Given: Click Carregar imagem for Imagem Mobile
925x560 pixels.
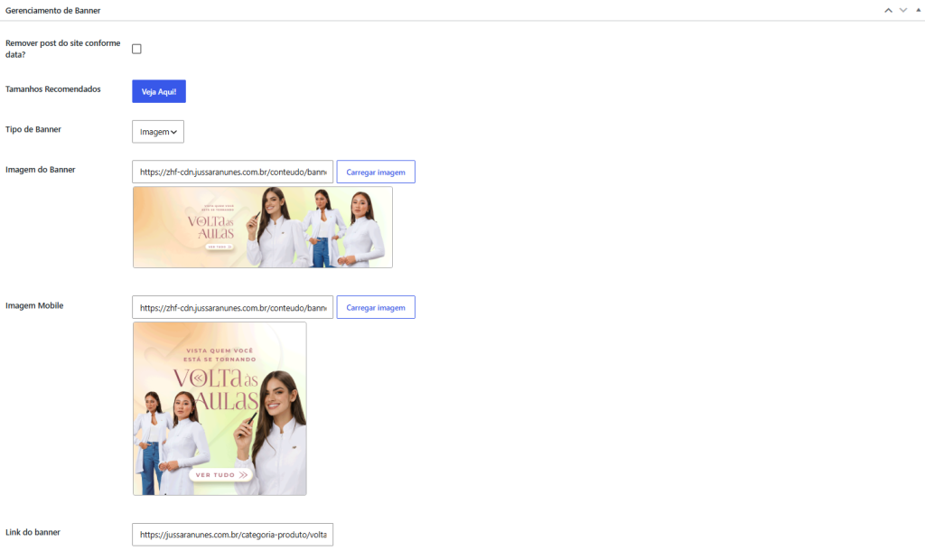Looking at the screenshot, I should pyautogui.click(x=376, y=307).
